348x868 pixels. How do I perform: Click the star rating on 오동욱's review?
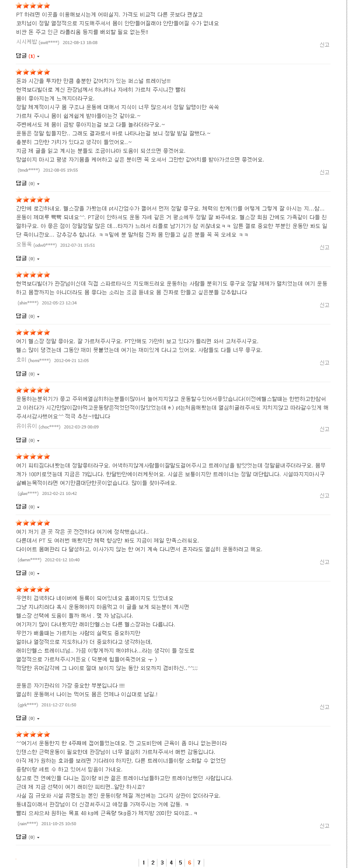[x=33, y=200]
